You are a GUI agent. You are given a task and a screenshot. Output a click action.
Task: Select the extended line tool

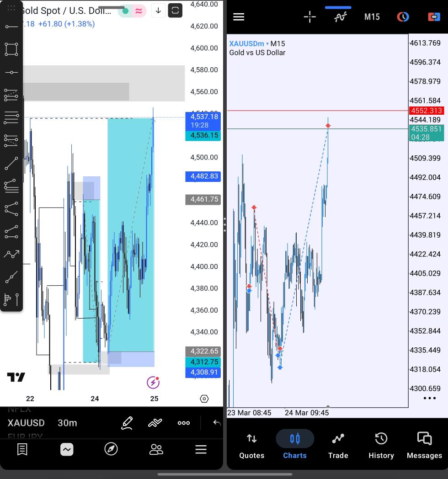point(11,277)
